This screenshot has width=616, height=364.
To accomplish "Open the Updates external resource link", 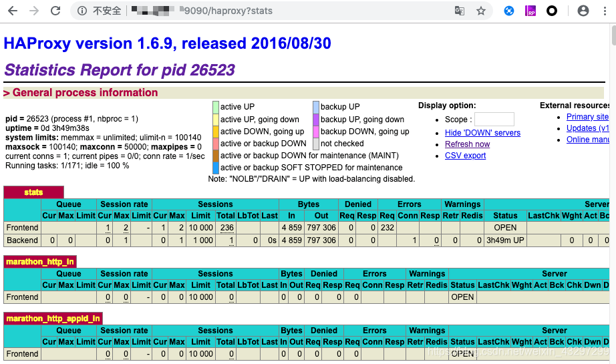I will [x=587, y=128].
